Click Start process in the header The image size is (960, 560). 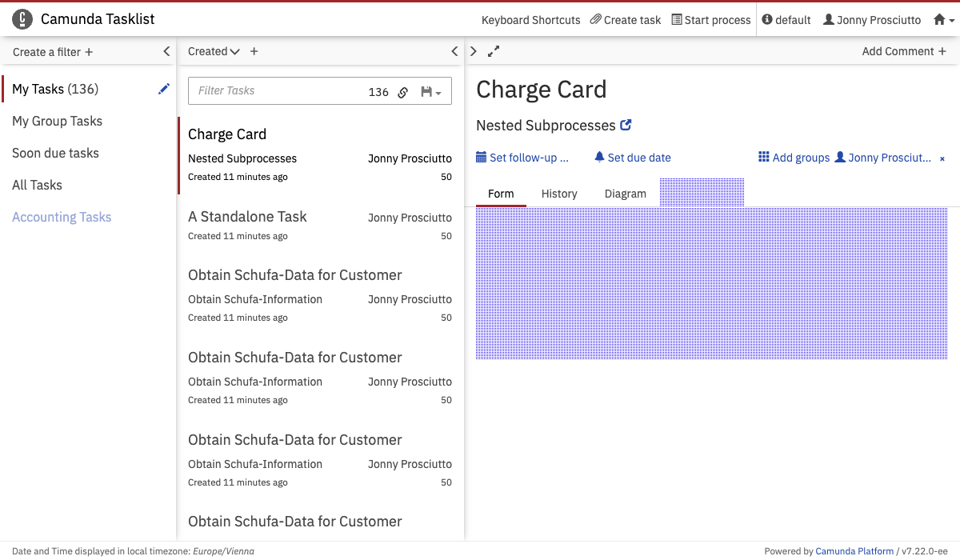pos(711,20)
